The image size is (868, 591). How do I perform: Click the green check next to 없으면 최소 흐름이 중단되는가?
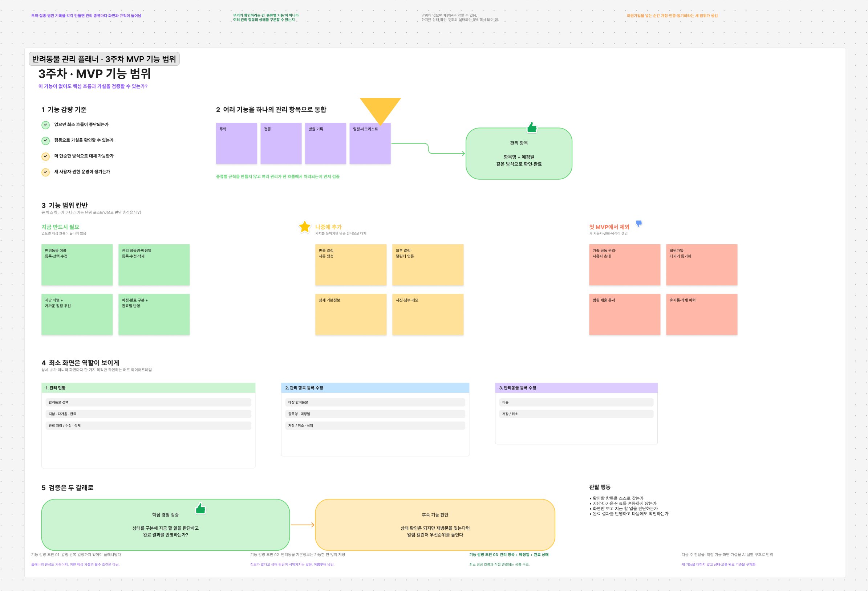pyautogui.click(x=45, y=125)
